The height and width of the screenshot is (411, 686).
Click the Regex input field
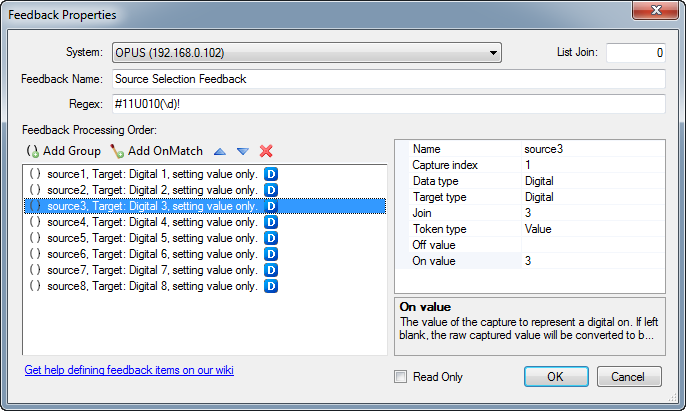[x=388, y=104]
